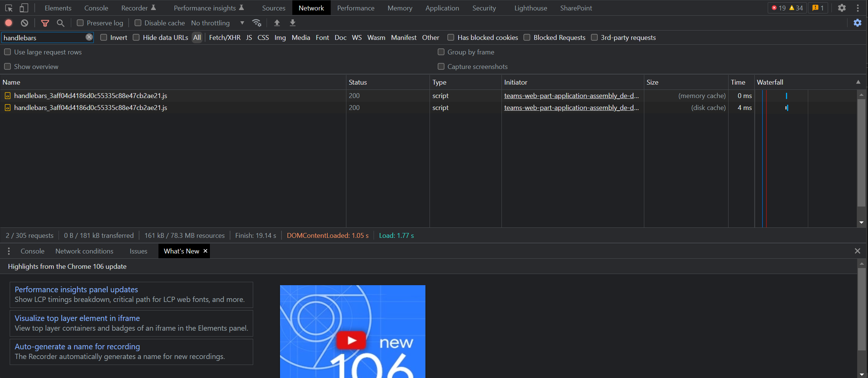The height and width of the screenshot is (378, 868).
Task: Toggle the network filter funnel icon
Action: (45, 23)
